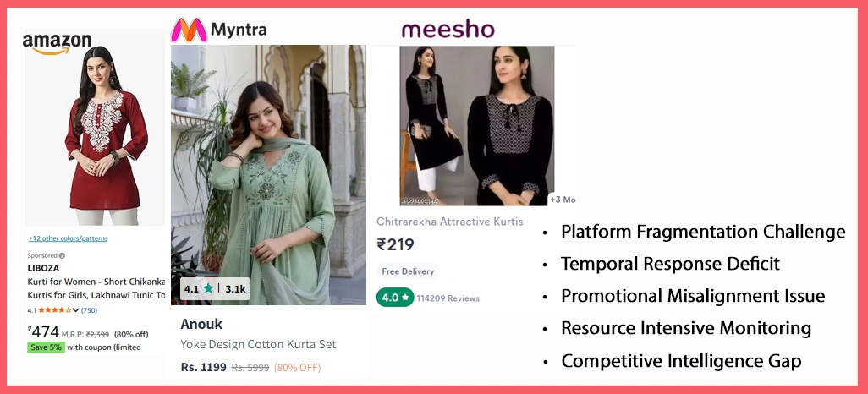Click the green Save 5% coupon badge

pos(46,347)
